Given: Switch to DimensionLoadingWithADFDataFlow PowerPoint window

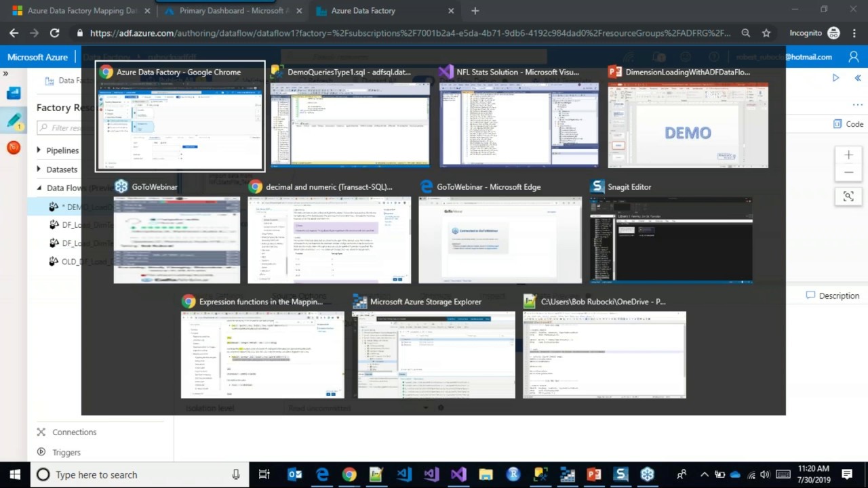Looking at the screenshot, I should pyautogui.click(x=688, y=117).
